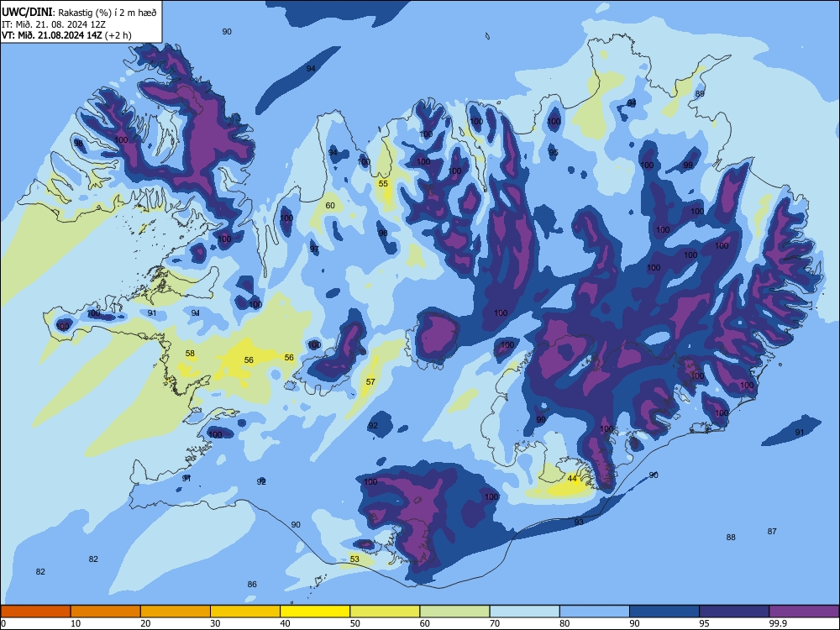The height and width of the screenshot is (630, 840).
Task: Click the humidity value 88 over the sea
Action: [731, 538]
